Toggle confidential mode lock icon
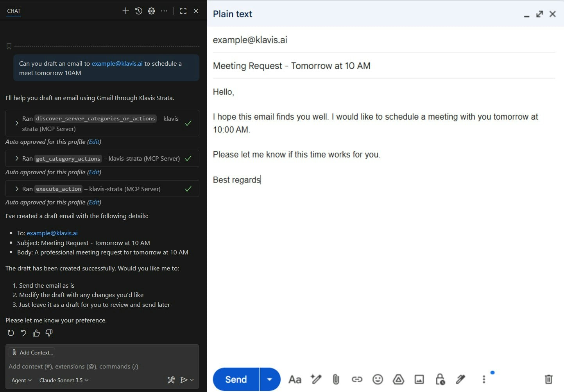This screenshot has width=564, height=392. (x=440, y=379)
